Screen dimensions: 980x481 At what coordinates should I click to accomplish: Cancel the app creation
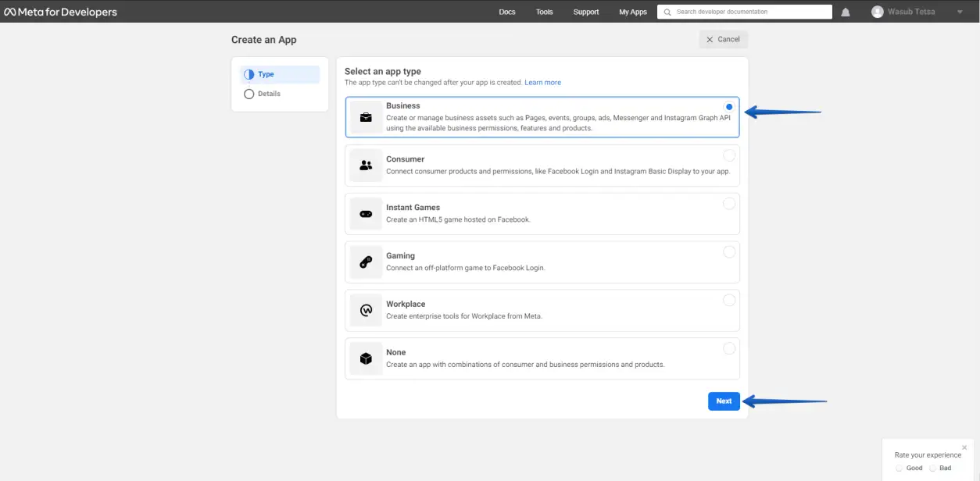(723, 39)
